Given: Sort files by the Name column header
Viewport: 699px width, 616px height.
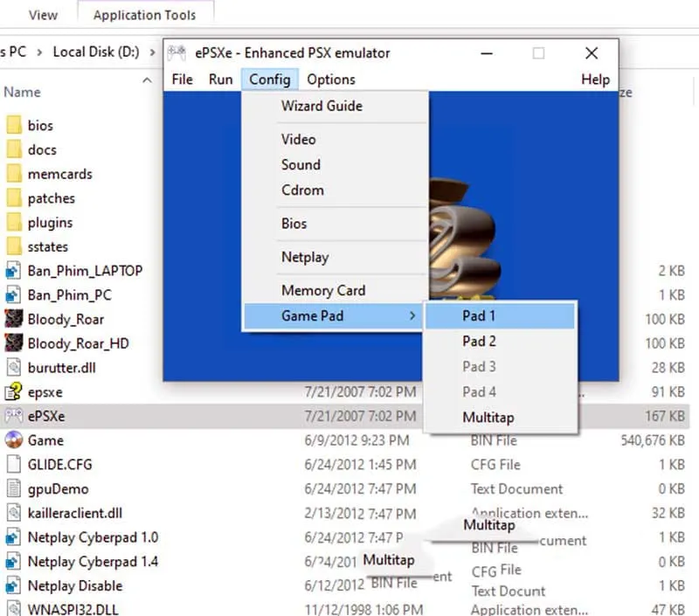Looking at the screenshot, I should coord(23,93).
